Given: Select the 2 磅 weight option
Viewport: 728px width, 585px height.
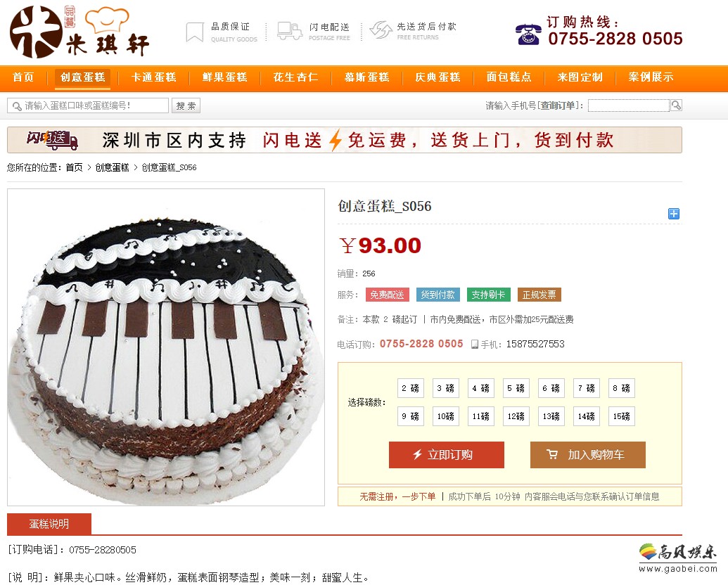Looking at the screenshot, I should 411,388.
